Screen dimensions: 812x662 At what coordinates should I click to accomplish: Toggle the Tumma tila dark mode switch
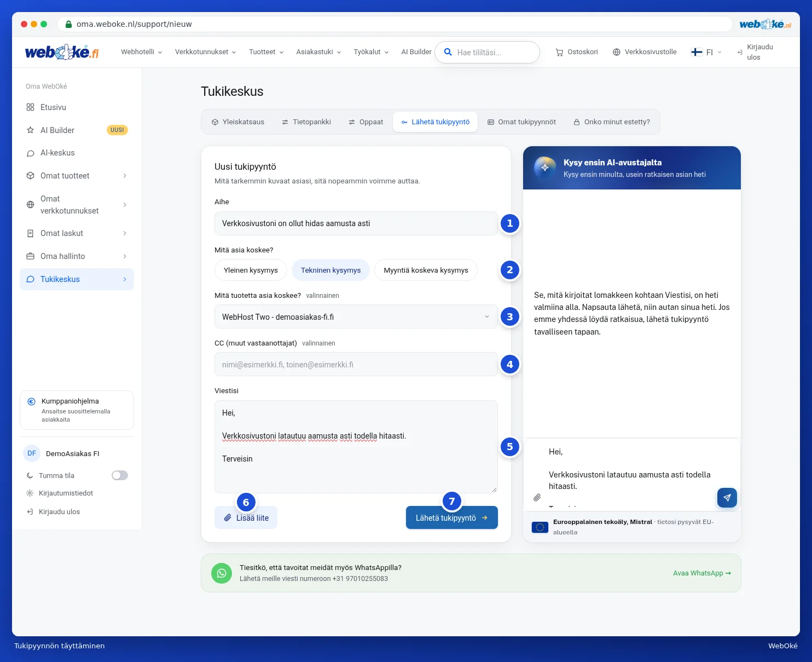tap(120, 475)
